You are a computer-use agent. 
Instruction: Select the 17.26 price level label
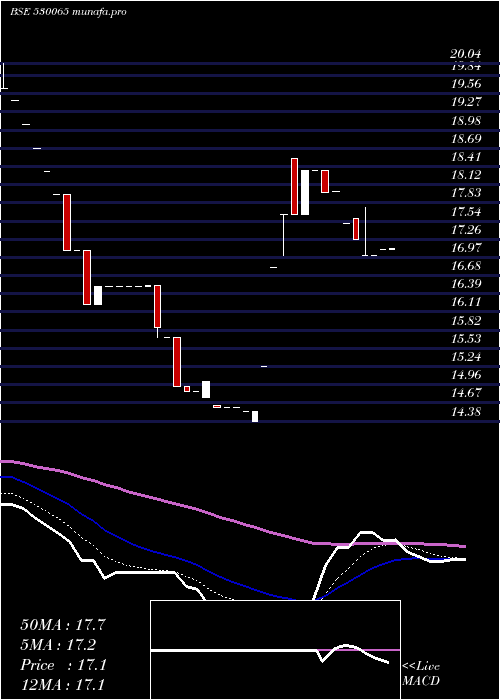[466, 230]
